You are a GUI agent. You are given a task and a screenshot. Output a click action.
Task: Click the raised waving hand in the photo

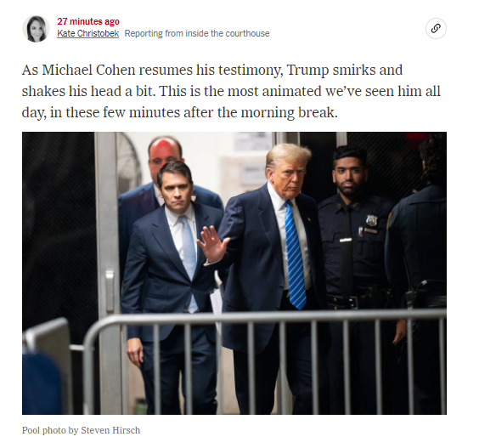[x=212, y=244]
